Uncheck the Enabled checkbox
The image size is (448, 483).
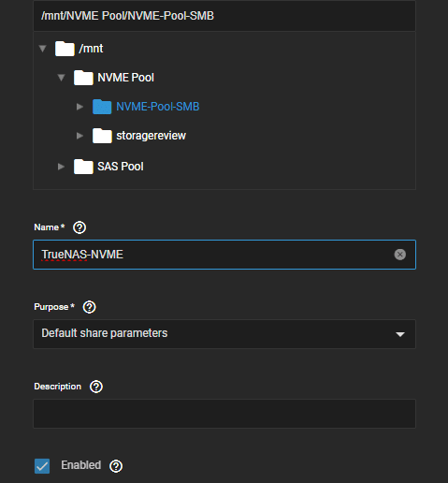click(x=42, y=466)
